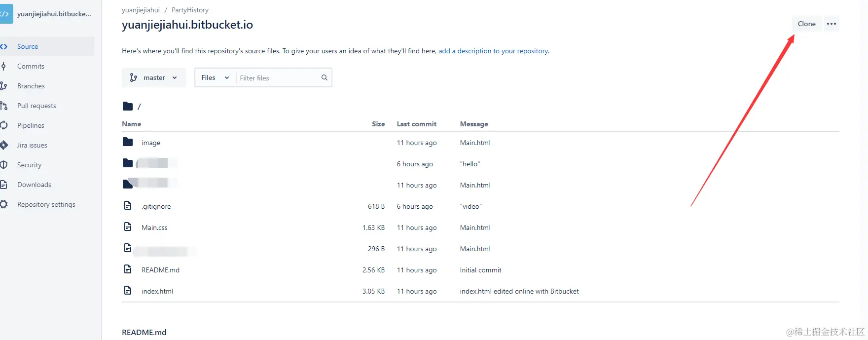Click the Commits icon in sidebar

pyautogui.click(x=3, y=66)
